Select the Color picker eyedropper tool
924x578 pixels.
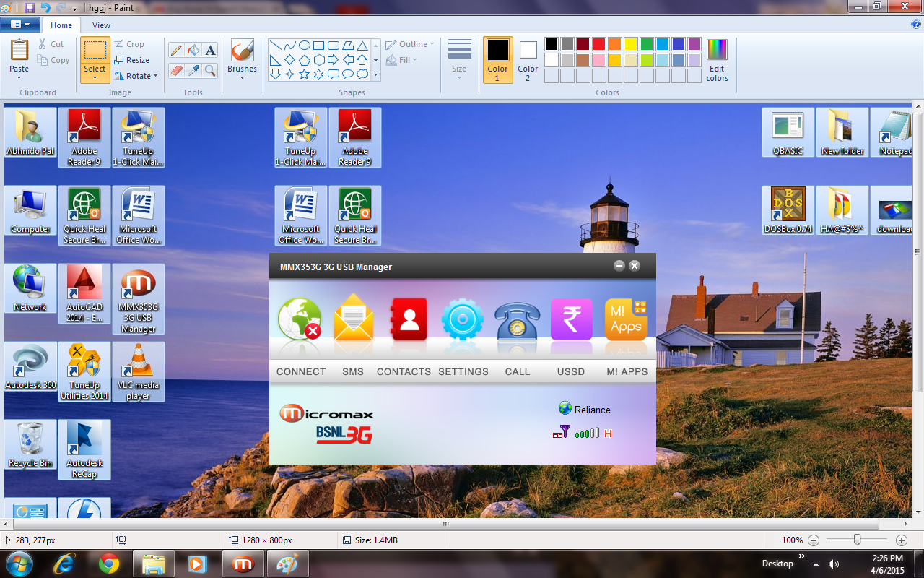point(193,70)
